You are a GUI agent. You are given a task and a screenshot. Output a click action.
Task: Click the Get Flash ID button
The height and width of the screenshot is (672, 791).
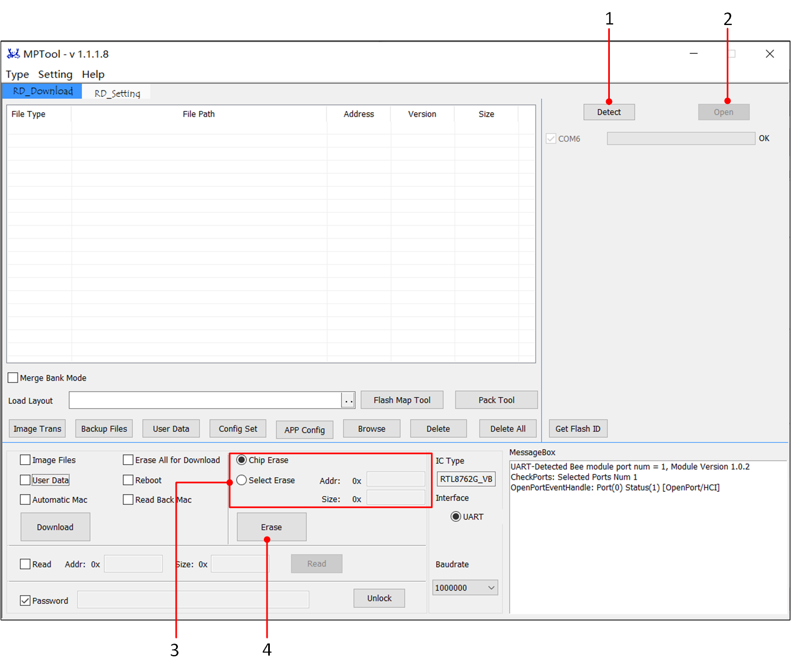[x=578, y=429]
